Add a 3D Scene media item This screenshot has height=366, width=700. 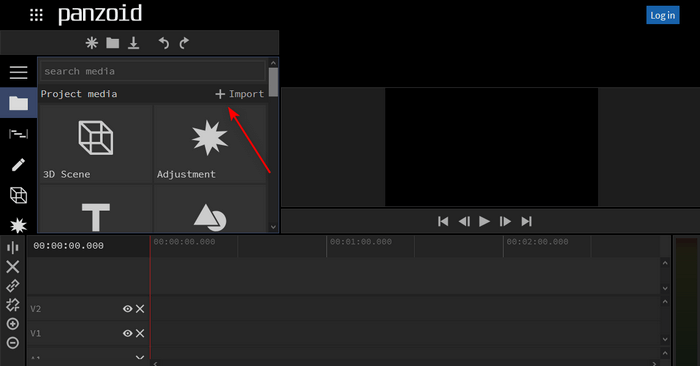pyautogui.click(x=96, y=143)
